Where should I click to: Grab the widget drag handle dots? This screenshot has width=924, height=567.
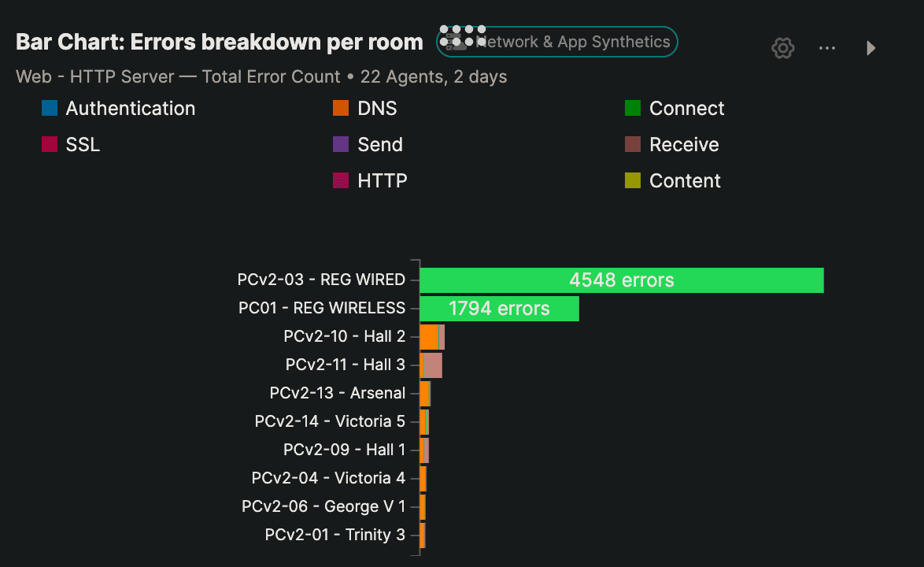[x=462, y=35]
